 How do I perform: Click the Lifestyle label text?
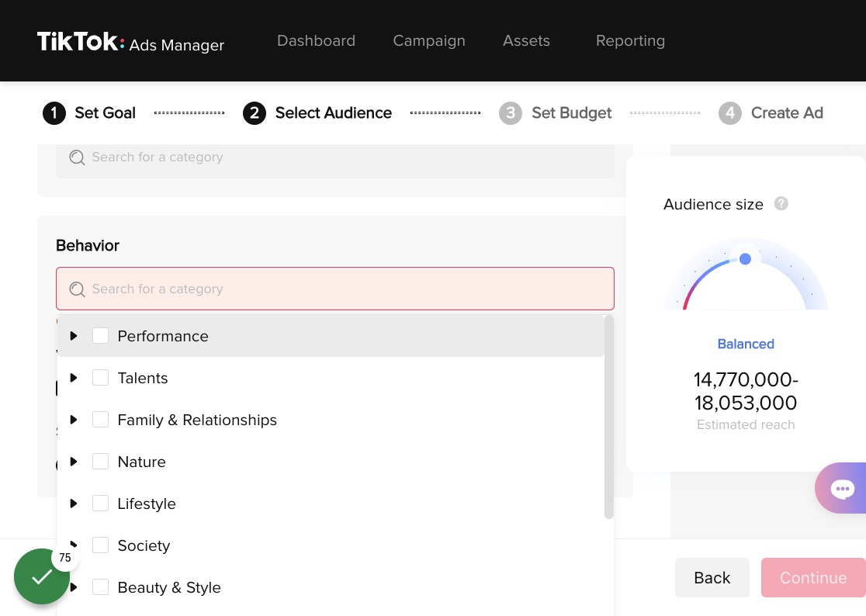(147, 504)
